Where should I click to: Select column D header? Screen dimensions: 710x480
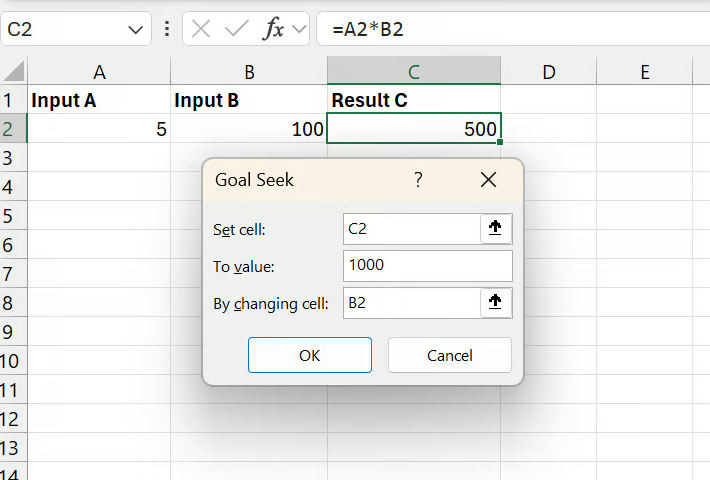click(549, 72)
